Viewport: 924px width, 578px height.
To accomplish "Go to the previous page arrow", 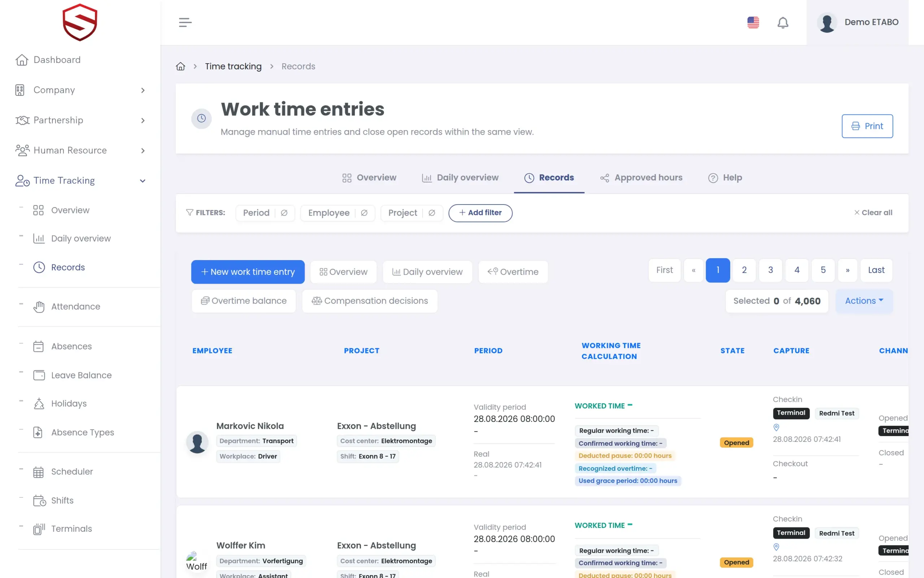I will pyautogui.click(x=693, y=270).
